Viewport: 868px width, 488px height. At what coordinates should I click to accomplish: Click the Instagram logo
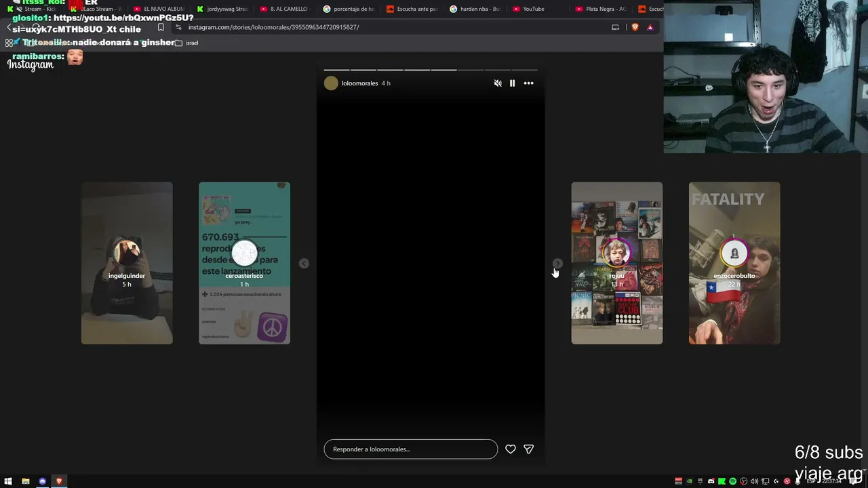tap(31, 65)
